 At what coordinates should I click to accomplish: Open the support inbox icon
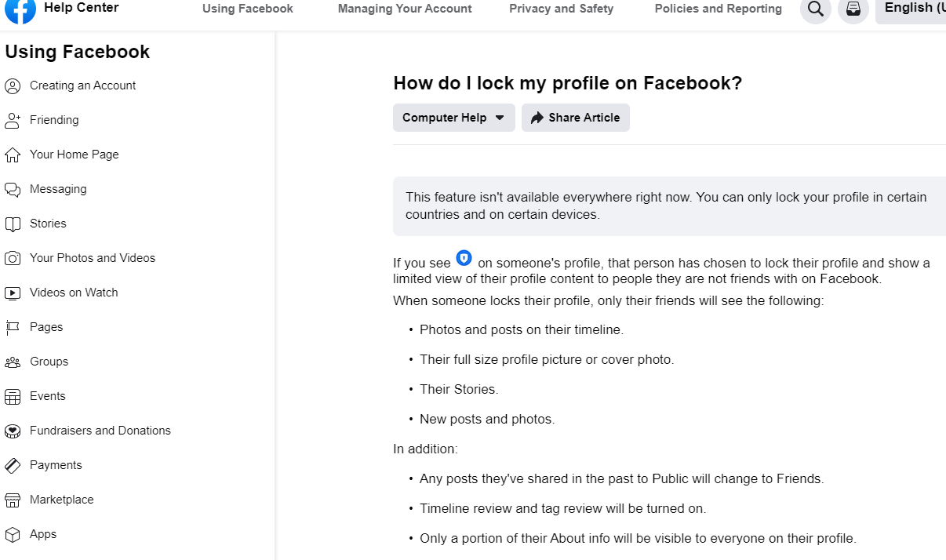point(853,10)
